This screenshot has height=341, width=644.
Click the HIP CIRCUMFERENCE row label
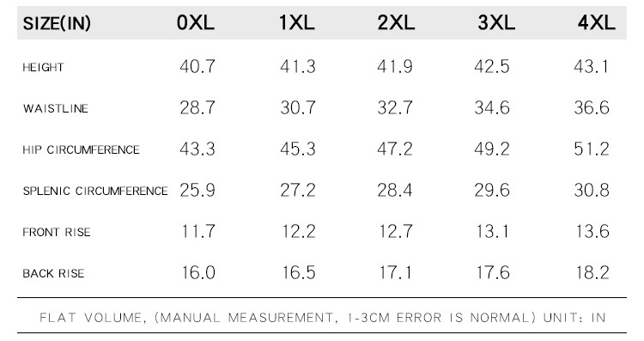[81, 149]
